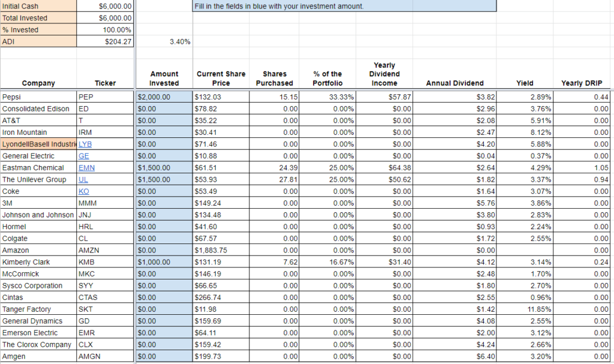Select the General Dynamics share price $159.69
This screenshot has width=614, height=364.
click(221, 321)
